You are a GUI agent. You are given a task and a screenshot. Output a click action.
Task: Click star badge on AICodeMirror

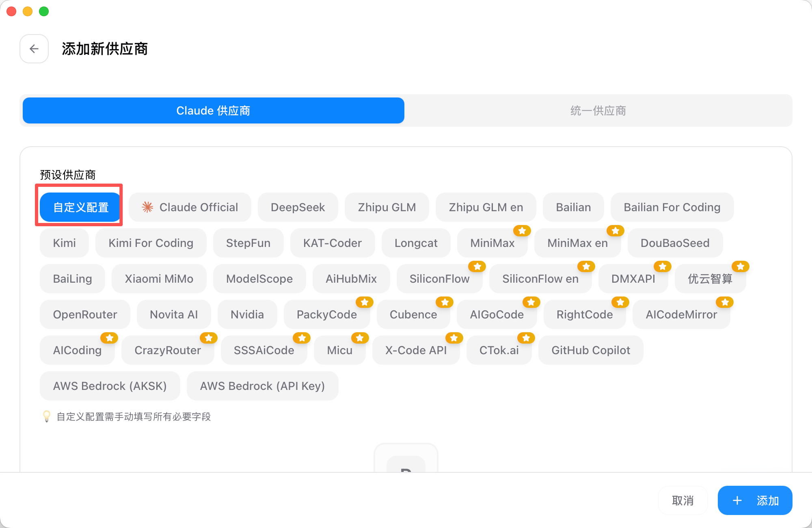725,302
